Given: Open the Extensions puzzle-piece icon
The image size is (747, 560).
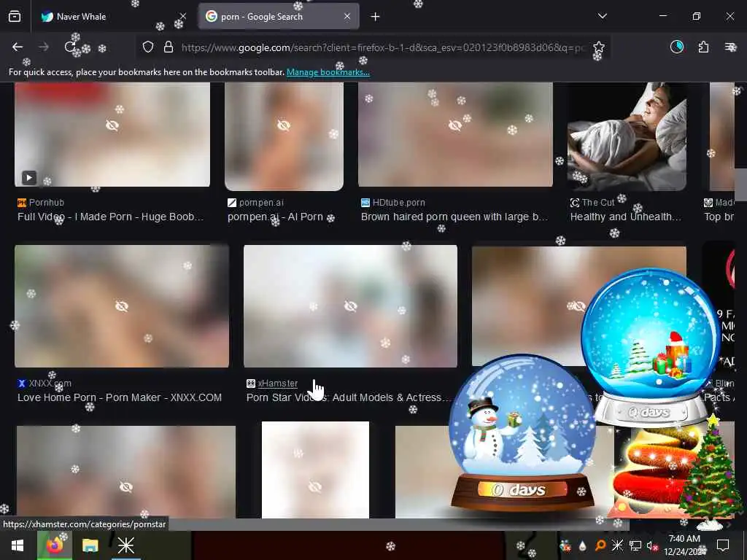Looking at the screenshot, I should [x=703, y=47].
